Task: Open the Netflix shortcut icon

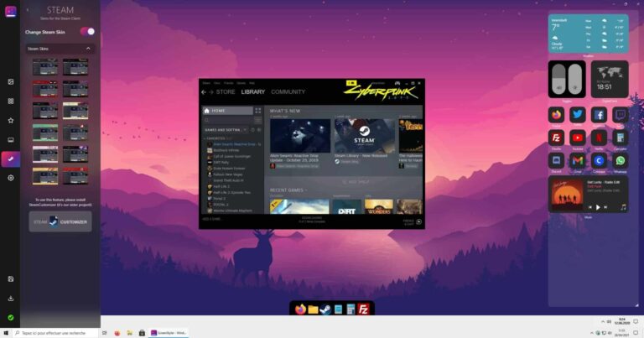Action: [599, 138]
